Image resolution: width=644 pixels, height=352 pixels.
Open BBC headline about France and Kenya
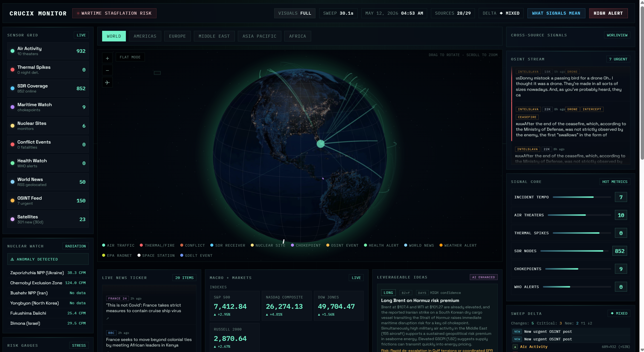149,342
